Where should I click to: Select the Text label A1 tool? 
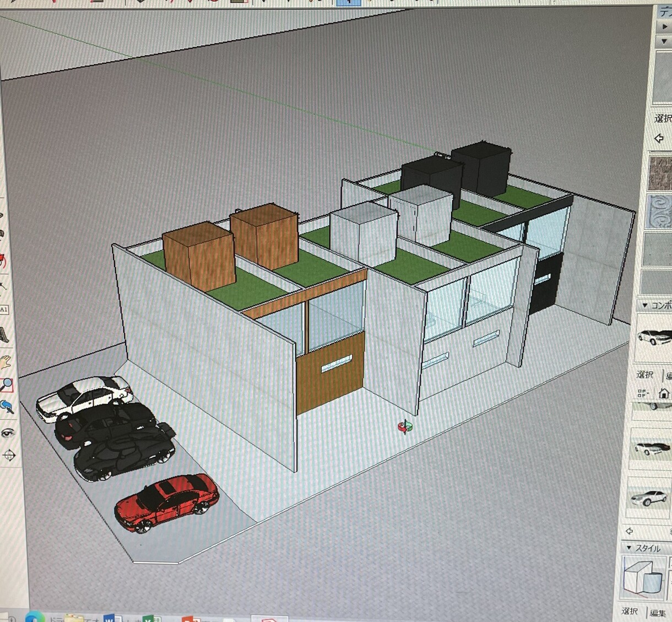(x=3, y=310)
